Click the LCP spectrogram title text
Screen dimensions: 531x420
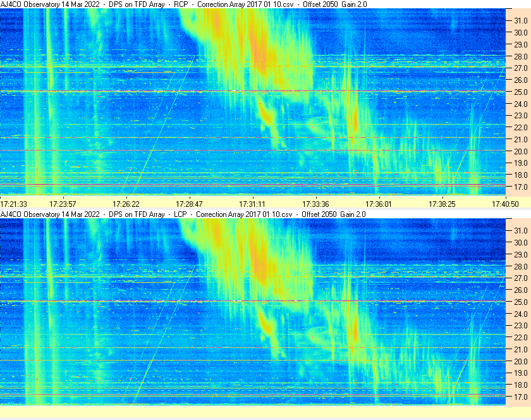click(x=183, y=214)
